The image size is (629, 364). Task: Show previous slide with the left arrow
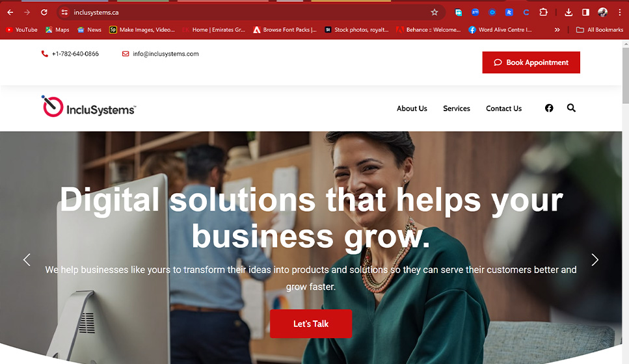coord(27,260)
